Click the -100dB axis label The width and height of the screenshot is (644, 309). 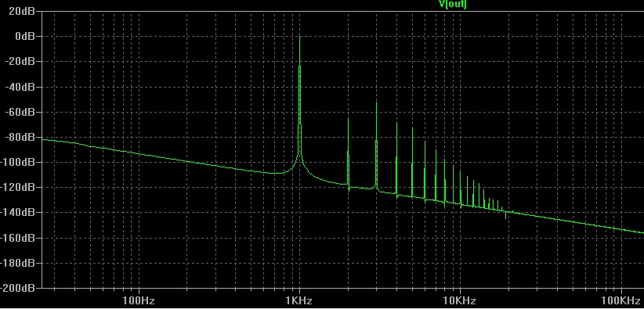pos(18,162)
